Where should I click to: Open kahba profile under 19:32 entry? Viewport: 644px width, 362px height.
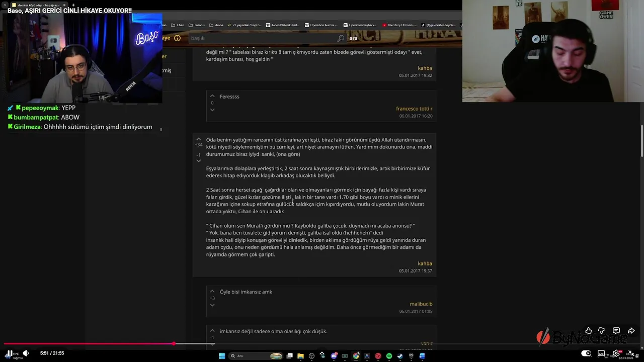click(425, 68)
